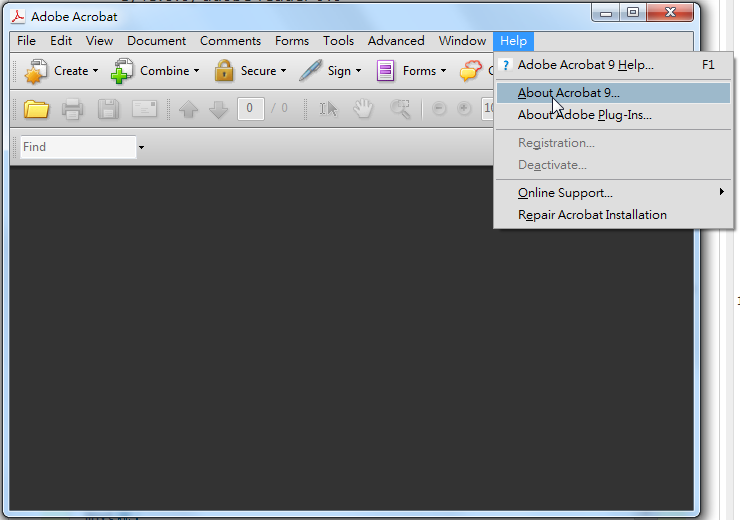Image resolution: width=740 pixels, height=520 pixels.
Task: Expand the Forms toolbar dropdown arrow
Action: point(443,71)
